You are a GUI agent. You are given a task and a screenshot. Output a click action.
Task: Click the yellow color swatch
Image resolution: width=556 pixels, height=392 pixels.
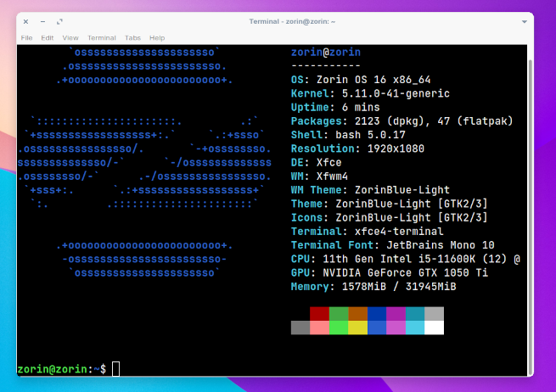(x=357, y=328)
